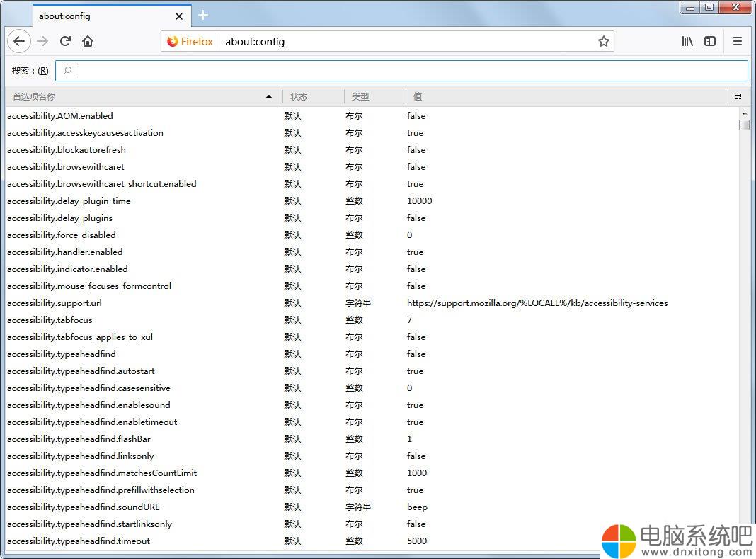Select the accessibility.AOM.enabled preference
The image size is (756, 559).
pos(372,116)
